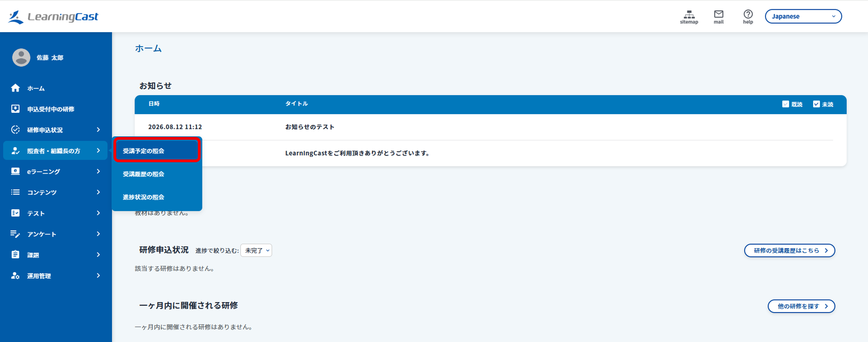868x342 pixels.
Task: Open the Japanese language dropdown
Action: coord(803,16)
